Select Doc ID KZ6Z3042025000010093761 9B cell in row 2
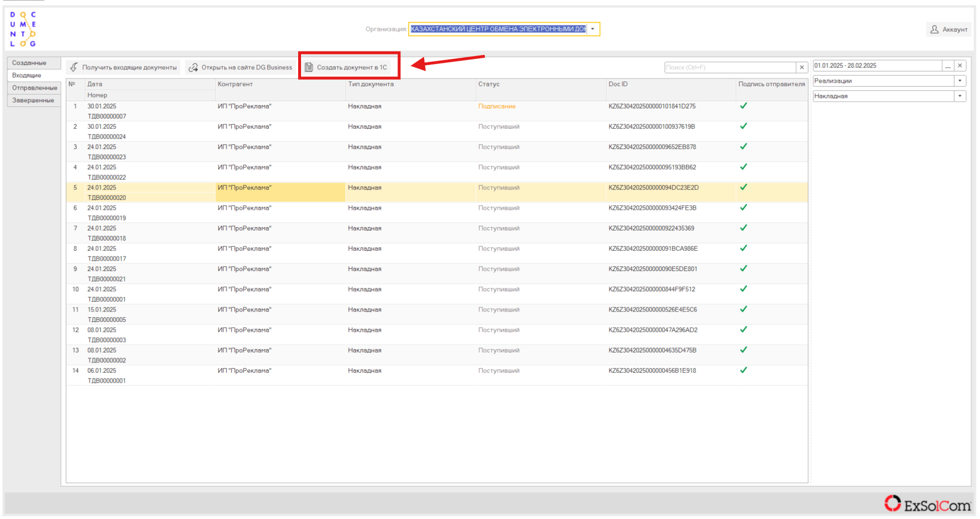The width and height of the screenshot is (980, 519). (x=652, y=127)
